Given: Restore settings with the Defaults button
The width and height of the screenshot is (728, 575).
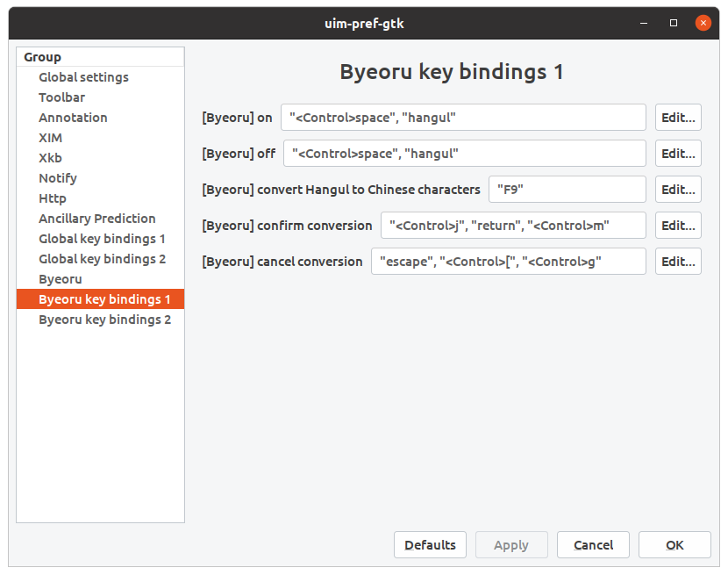Looking at the screenshot, I should (x=430, y=545).
